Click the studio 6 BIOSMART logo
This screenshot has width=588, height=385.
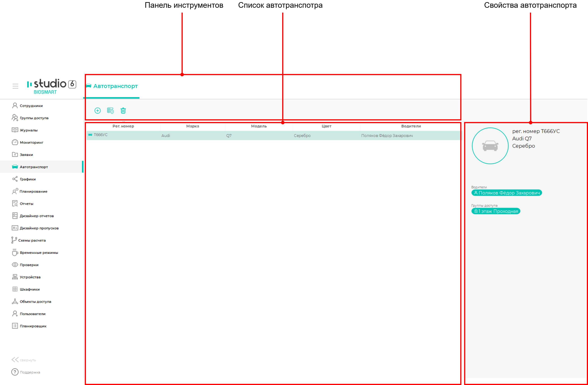click(x=51, y=86)
